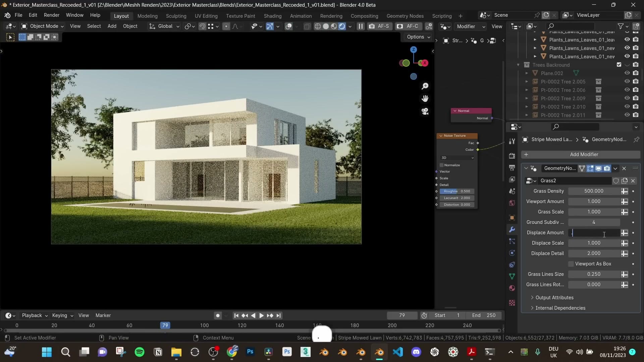Hide Pt-0002 Tree 2.010 in viewport
The height and width of the screenshot is (362, 644).
point(627,107)
